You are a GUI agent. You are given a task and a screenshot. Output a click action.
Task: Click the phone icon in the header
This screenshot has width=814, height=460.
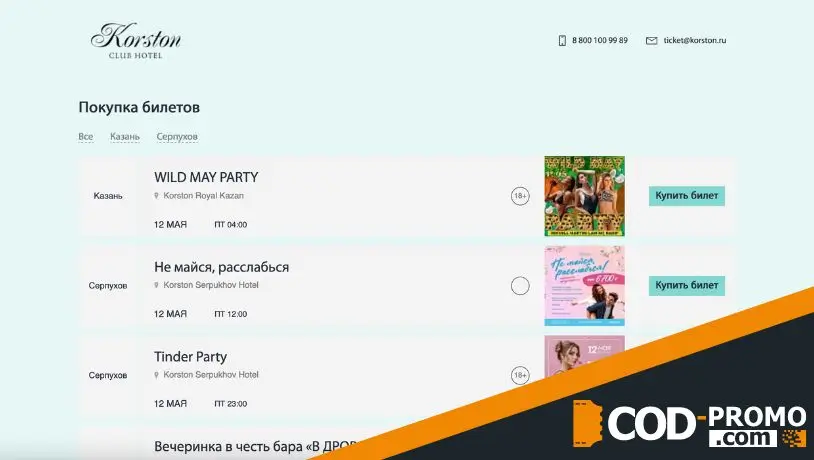point(562,40)
